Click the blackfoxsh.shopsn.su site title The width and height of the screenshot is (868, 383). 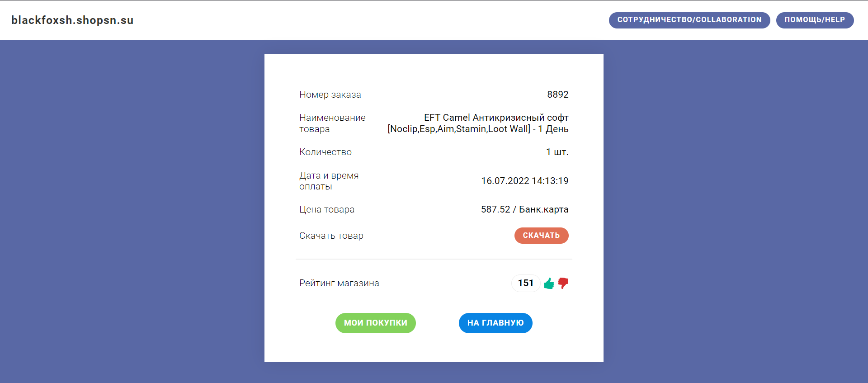pos(72,20)
